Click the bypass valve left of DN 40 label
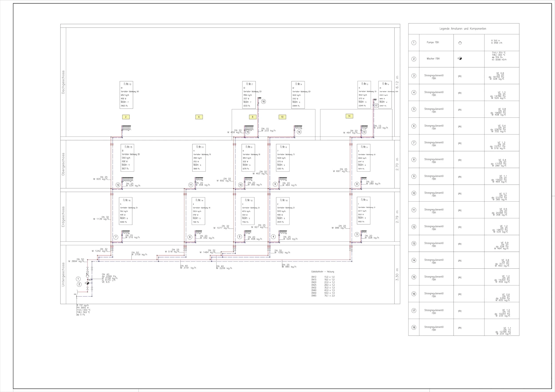This screenshot has height=392, width=555. coord(90,280)
